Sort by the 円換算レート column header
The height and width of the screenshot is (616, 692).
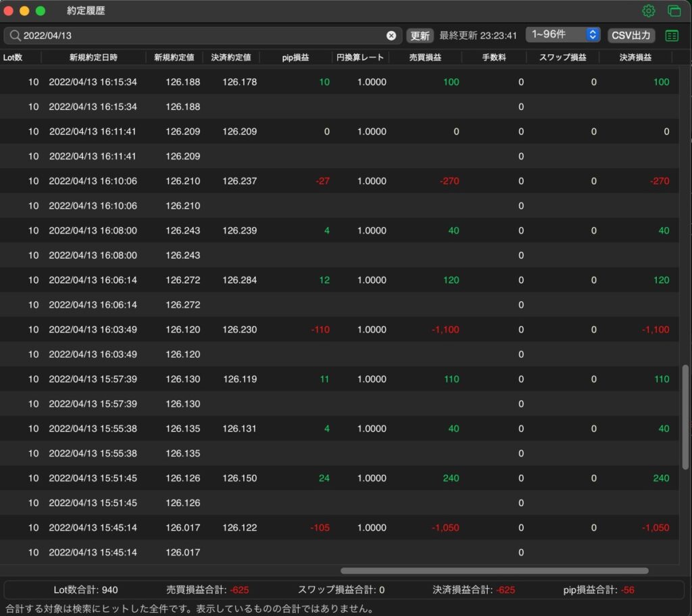coord(360,57)
